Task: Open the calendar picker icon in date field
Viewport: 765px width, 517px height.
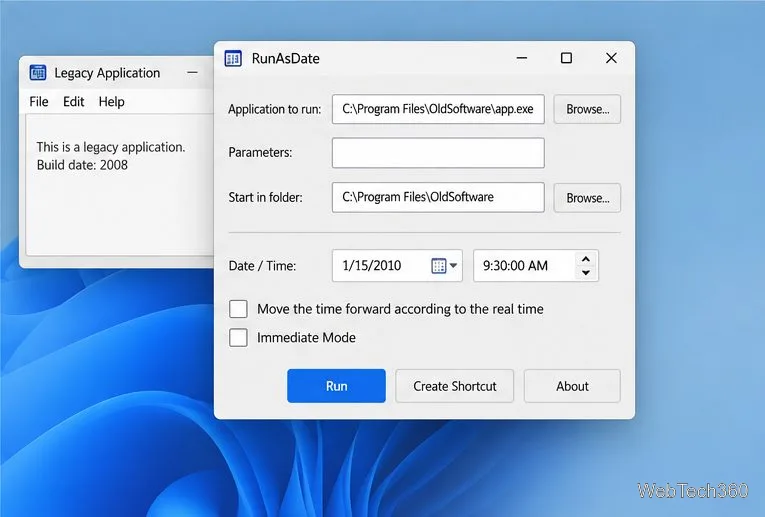Action: click(439, 266)
